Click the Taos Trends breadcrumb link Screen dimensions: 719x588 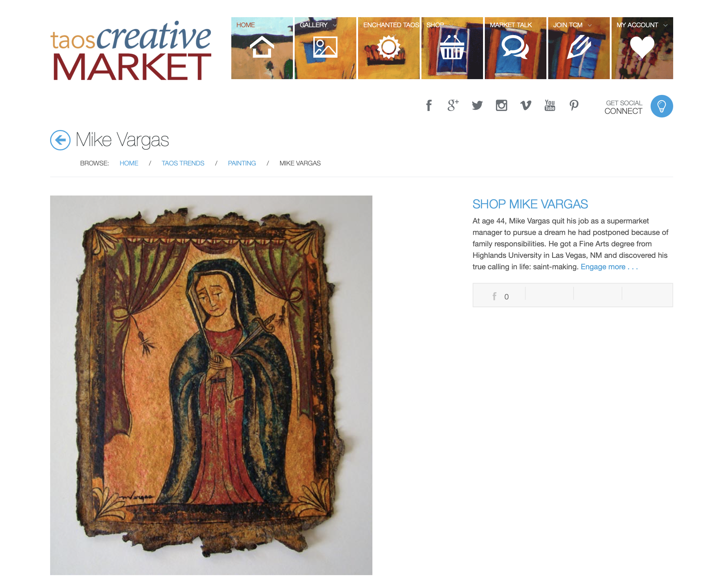(183, 163)
